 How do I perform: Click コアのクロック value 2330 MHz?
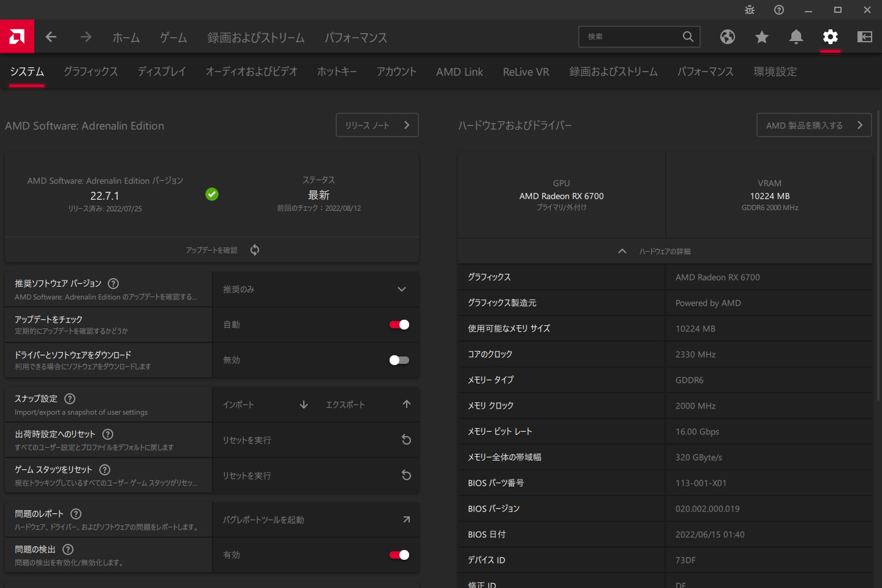[696, 355]
